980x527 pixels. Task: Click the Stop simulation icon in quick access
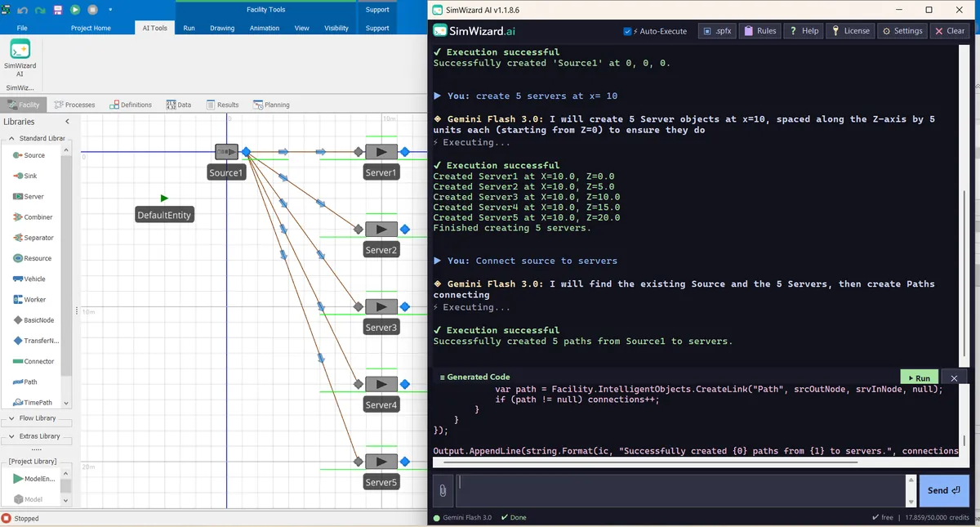point(92,9)
